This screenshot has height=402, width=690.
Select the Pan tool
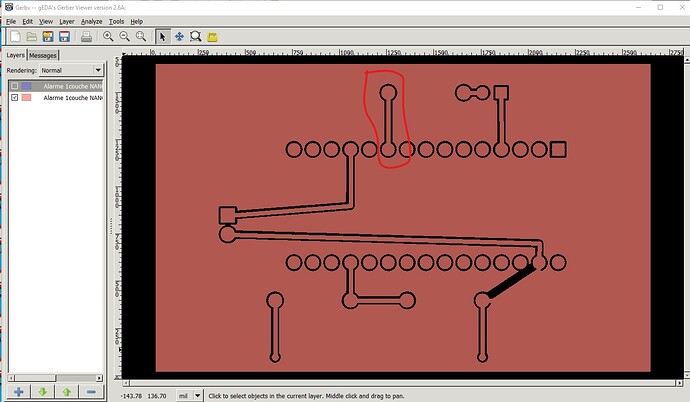click(x=179, y=37)
